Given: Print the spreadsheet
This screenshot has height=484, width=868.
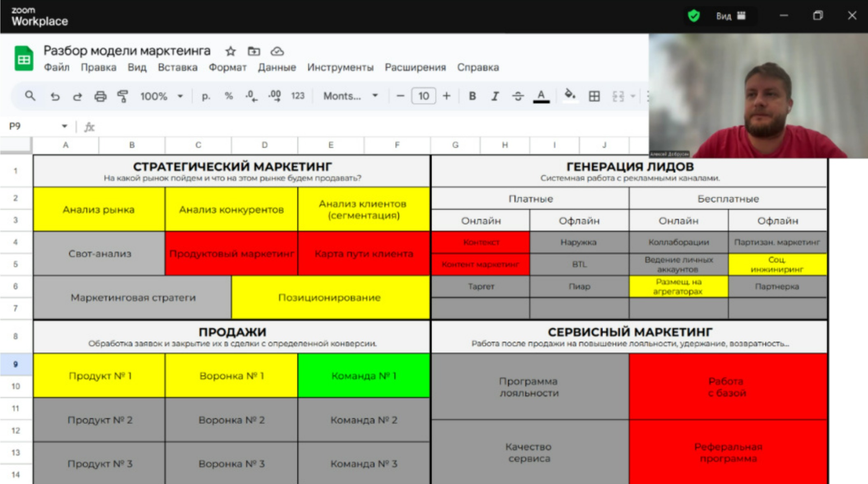Looking at the screenshot, I should click(100, 96).
